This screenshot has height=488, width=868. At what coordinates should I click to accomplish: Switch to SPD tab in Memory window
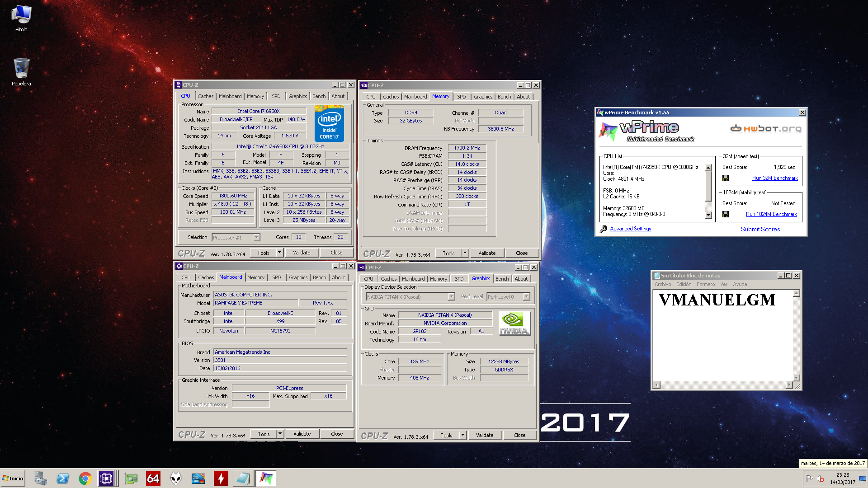tap(461, 97)
